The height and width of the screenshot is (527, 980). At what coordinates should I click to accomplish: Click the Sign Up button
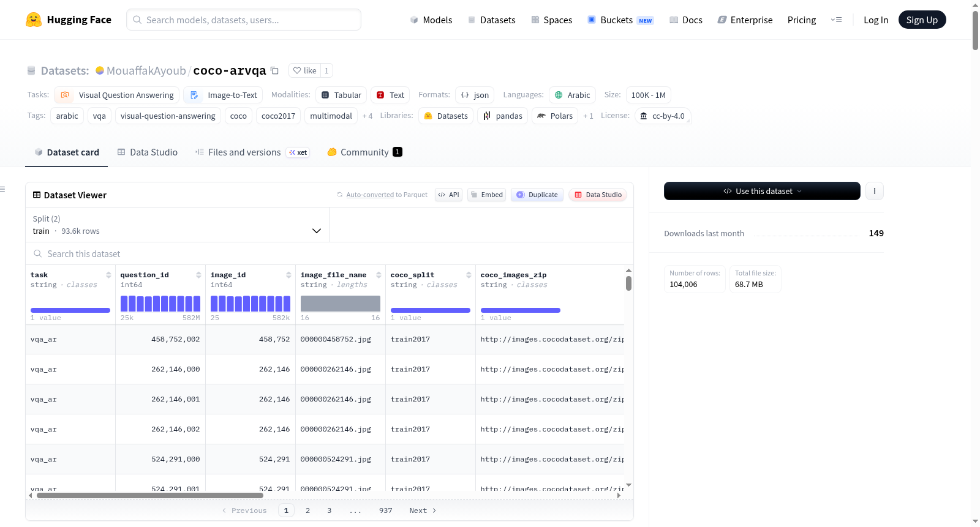tap(922, 20)
